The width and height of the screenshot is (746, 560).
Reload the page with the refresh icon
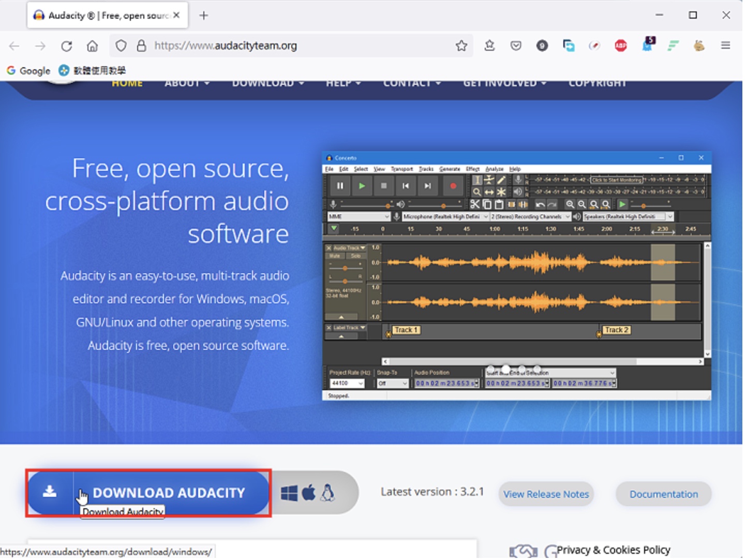pos(66,46)
